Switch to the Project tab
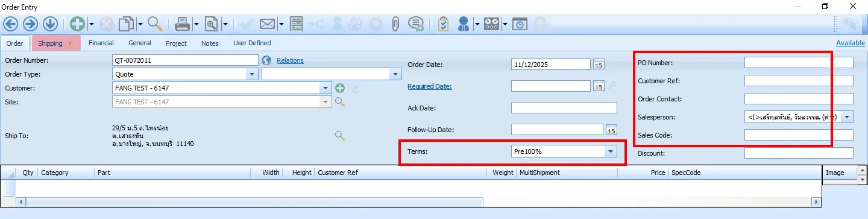 (x=177, y=43)
